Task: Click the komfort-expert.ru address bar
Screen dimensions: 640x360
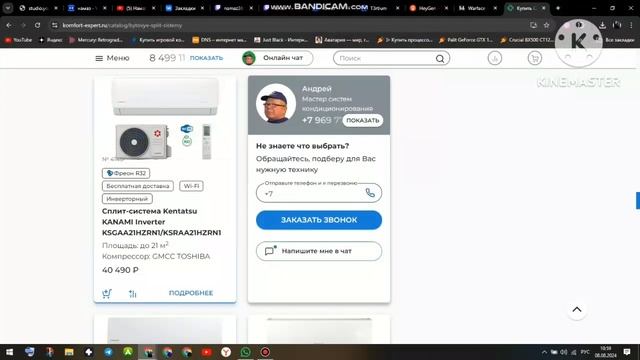Action: [286, 25]
